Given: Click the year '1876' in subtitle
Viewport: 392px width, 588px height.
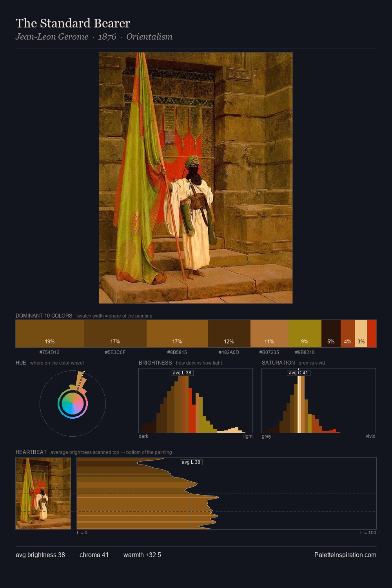Looking at the screenshot, I should tap(107, 36).
